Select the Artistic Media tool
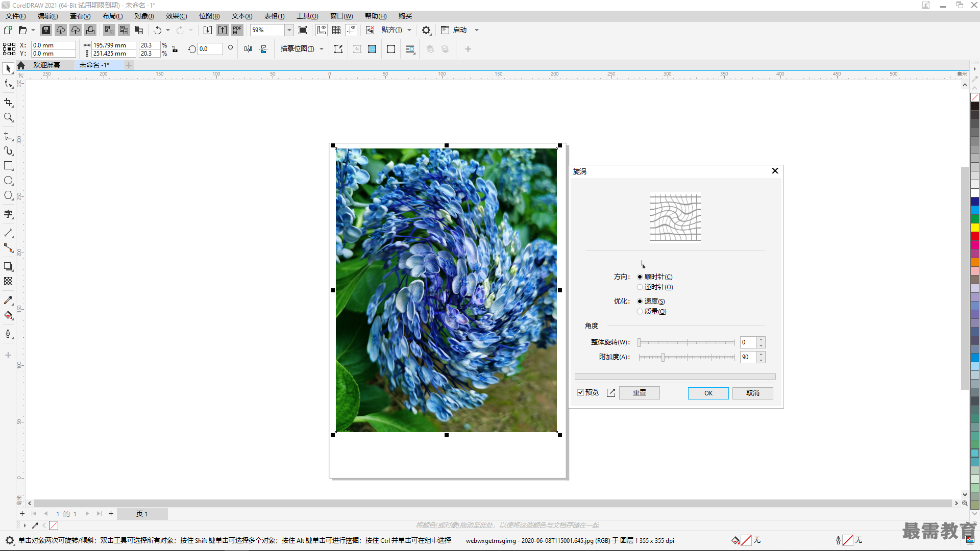 [x=8, y=151]
